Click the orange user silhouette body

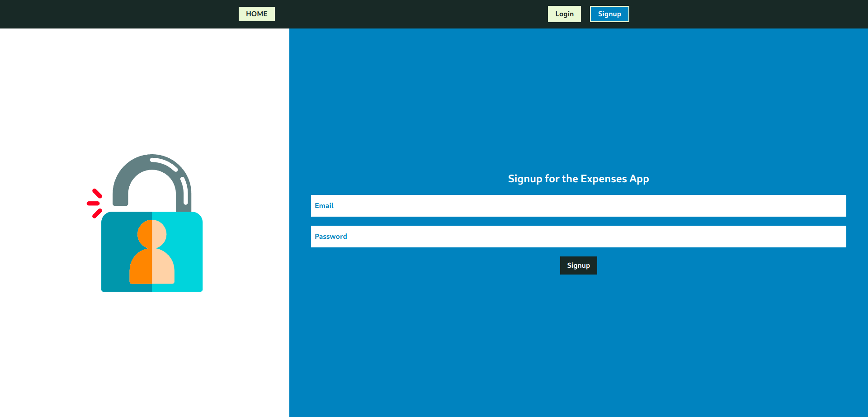(141, 269)
